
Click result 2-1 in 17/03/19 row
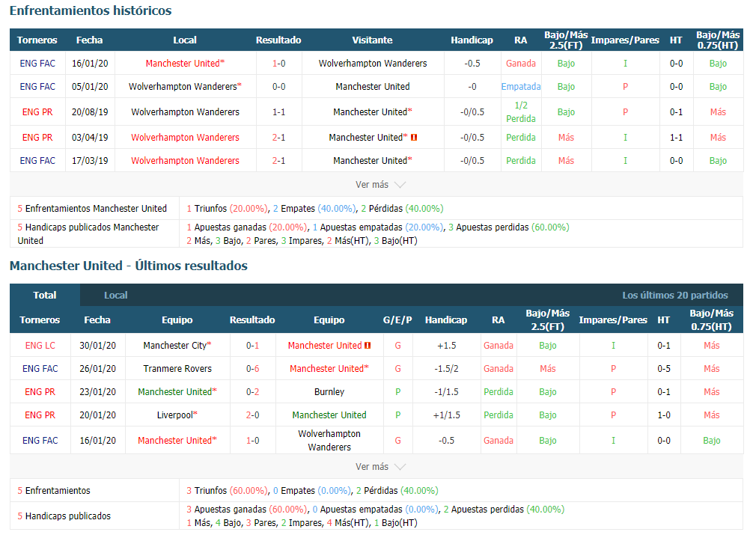[x=278, y=160]
